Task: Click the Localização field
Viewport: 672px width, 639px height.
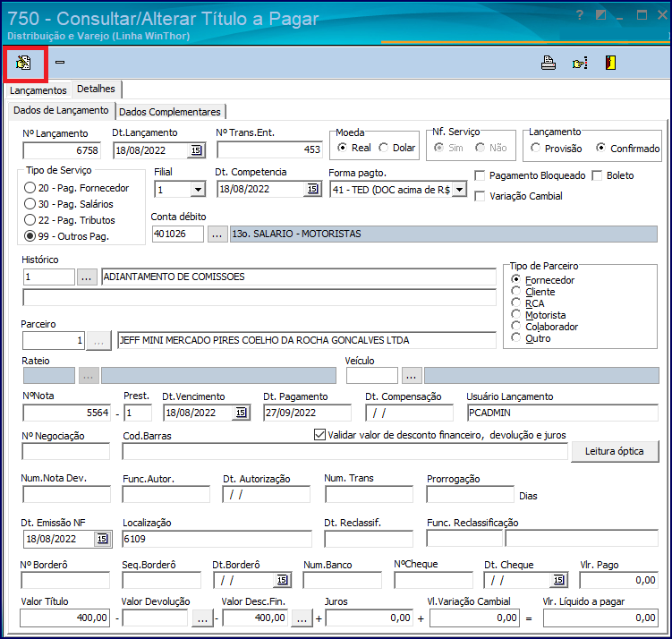Action: [217, 539]
